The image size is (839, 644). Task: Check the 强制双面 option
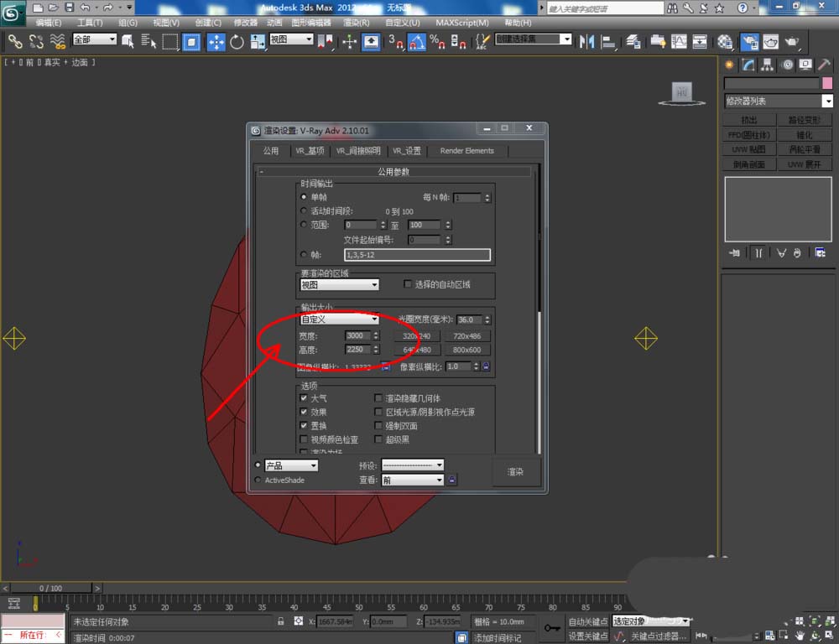(378, 426)
